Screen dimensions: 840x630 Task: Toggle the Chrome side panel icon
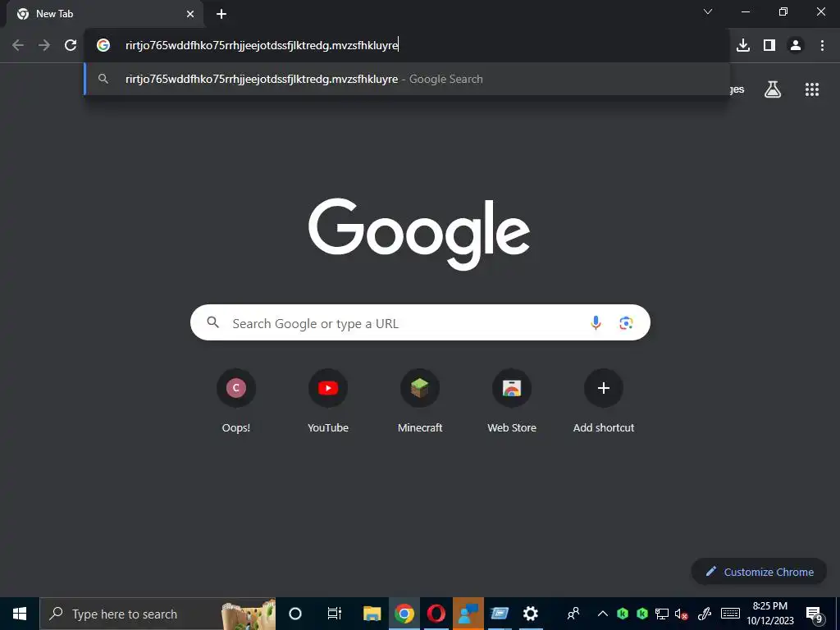769,46
